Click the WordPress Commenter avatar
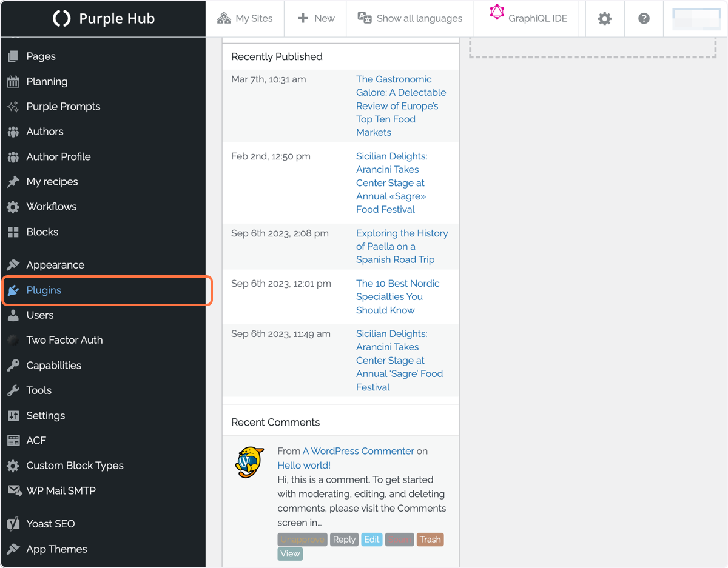728x568 pixels. click(250, 463)
